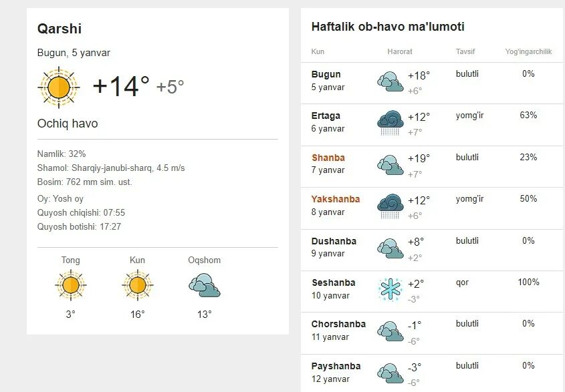Click the cloudy icon for Dushanba row
This screenshot has height=392, width=565.
pyautogui.click(x=390, y=248)
